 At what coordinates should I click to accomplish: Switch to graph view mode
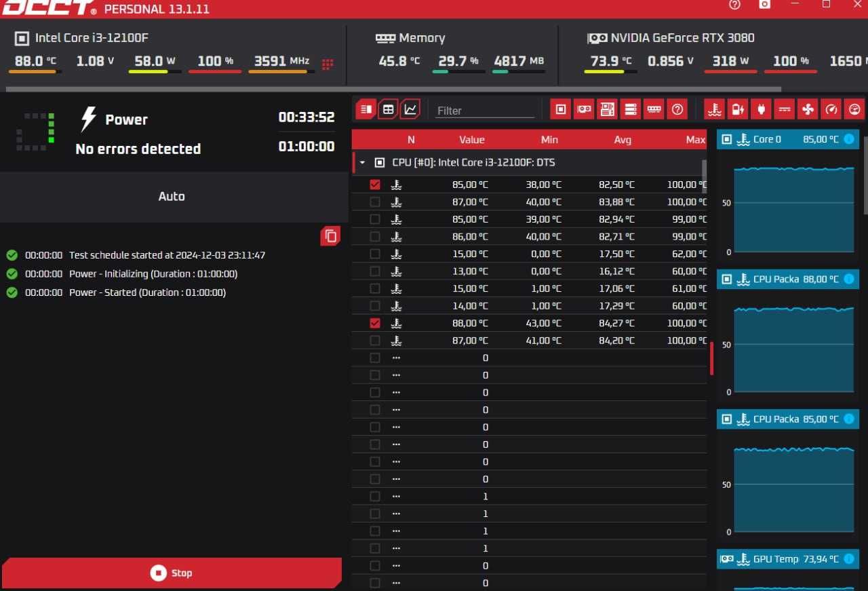point(410,109)
